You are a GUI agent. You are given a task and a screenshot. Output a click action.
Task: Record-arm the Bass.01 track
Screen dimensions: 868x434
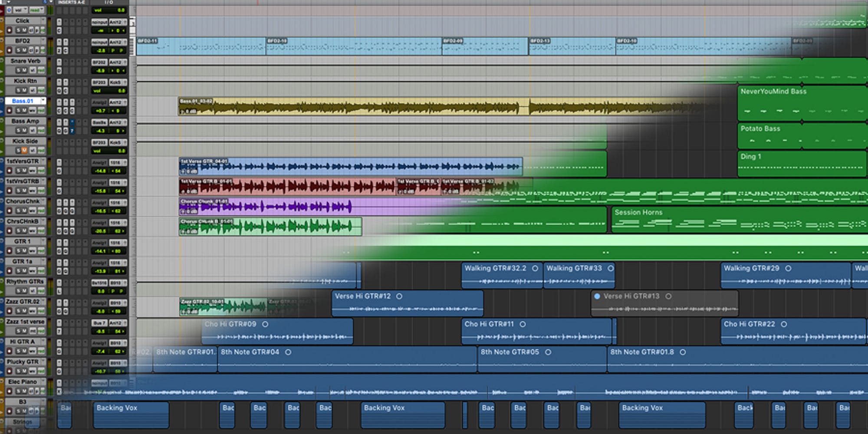[x=10, y=109]
